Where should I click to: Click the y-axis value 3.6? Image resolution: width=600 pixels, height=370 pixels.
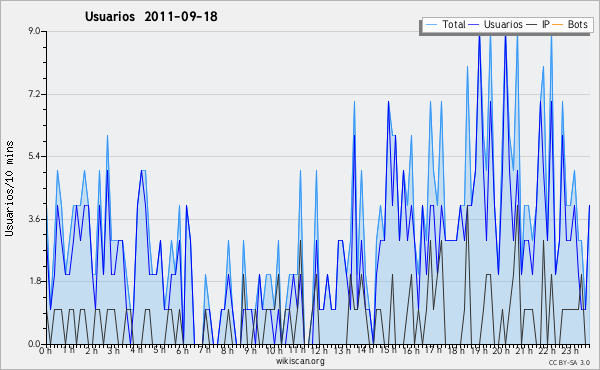34,219
